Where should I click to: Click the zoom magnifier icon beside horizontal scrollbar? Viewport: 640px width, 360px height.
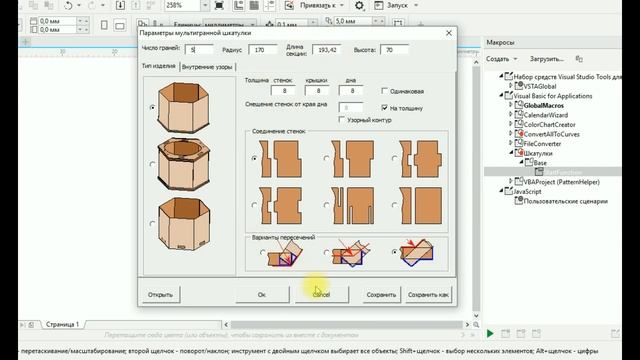tap(476, 325)
